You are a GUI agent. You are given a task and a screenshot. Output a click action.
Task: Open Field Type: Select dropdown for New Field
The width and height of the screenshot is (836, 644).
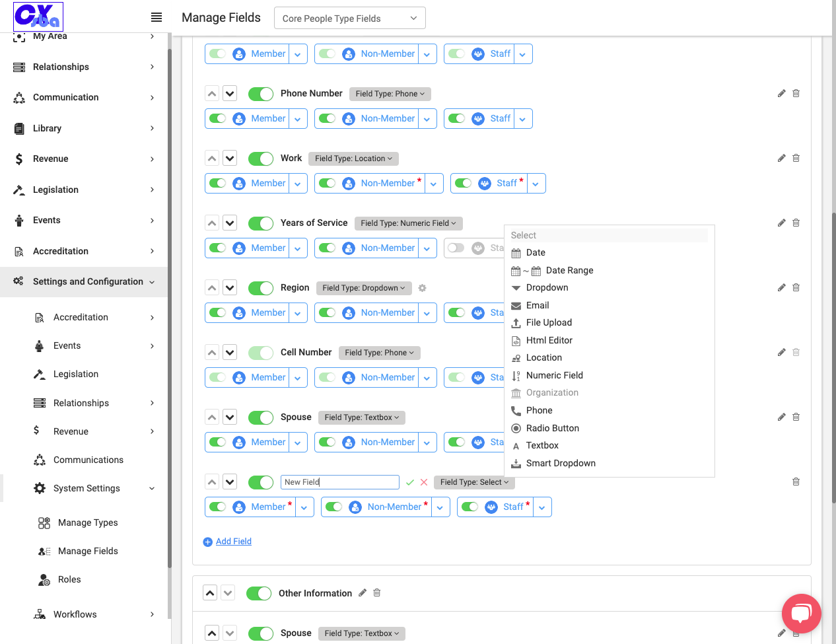coord(475,482)
